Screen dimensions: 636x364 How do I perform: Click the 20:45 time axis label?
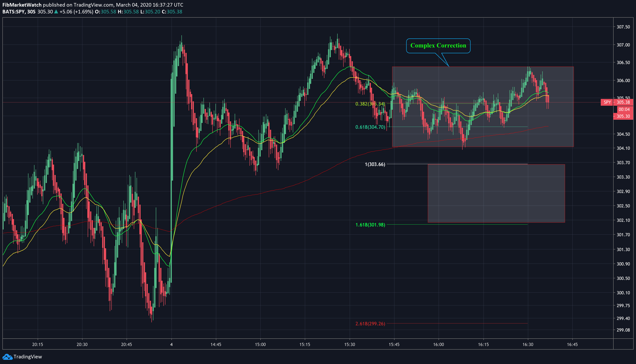(x=127, y=345)
